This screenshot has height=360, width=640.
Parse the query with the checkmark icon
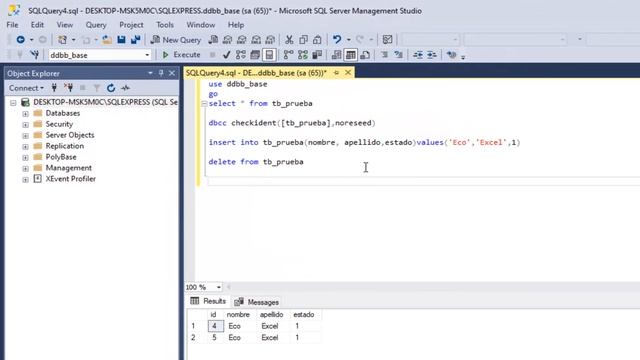coord(227,55)
